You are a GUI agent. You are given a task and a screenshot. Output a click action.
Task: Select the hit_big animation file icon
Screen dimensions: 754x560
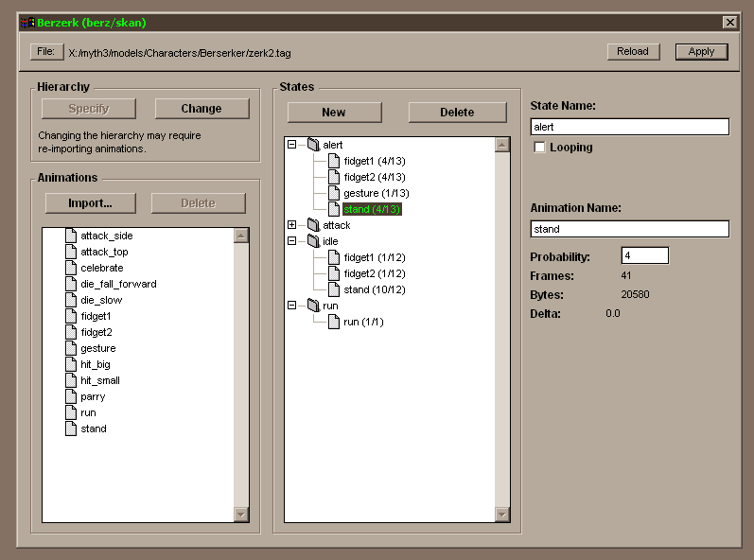point(71,364)
